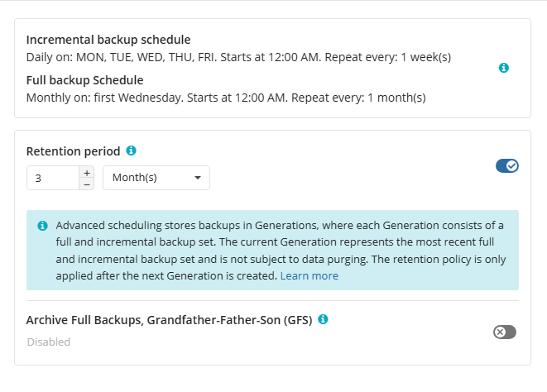Click the Full backup Schedule heading

[x=85, y=80]
